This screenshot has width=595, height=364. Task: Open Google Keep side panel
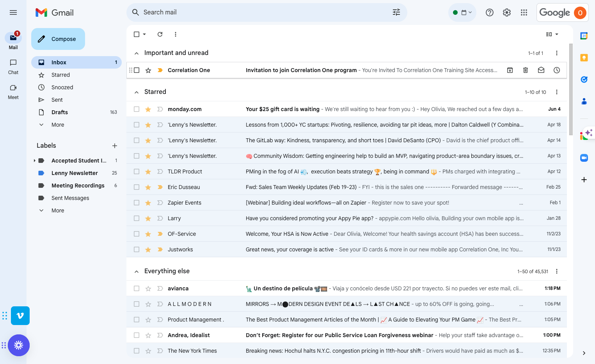pyautogui.click(x=584, y=58)
